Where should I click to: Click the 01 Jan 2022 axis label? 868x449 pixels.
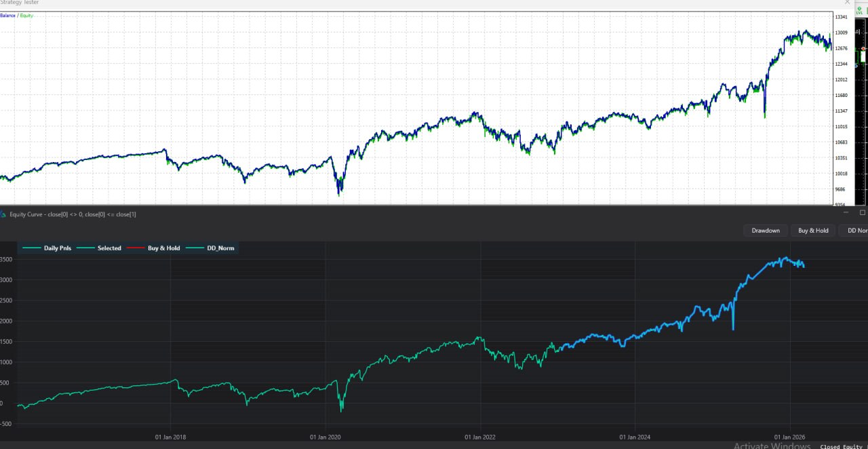(479, 437)
